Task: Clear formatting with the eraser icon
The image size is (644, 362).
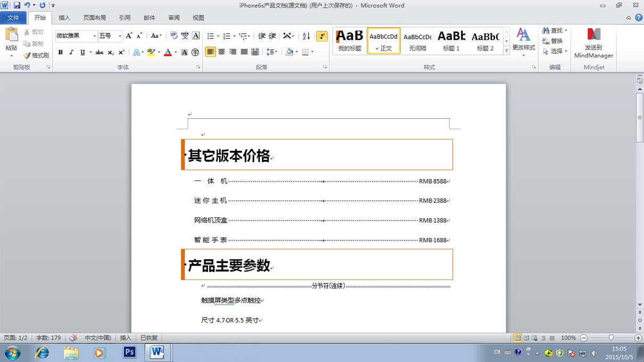Action: [174, 36]
